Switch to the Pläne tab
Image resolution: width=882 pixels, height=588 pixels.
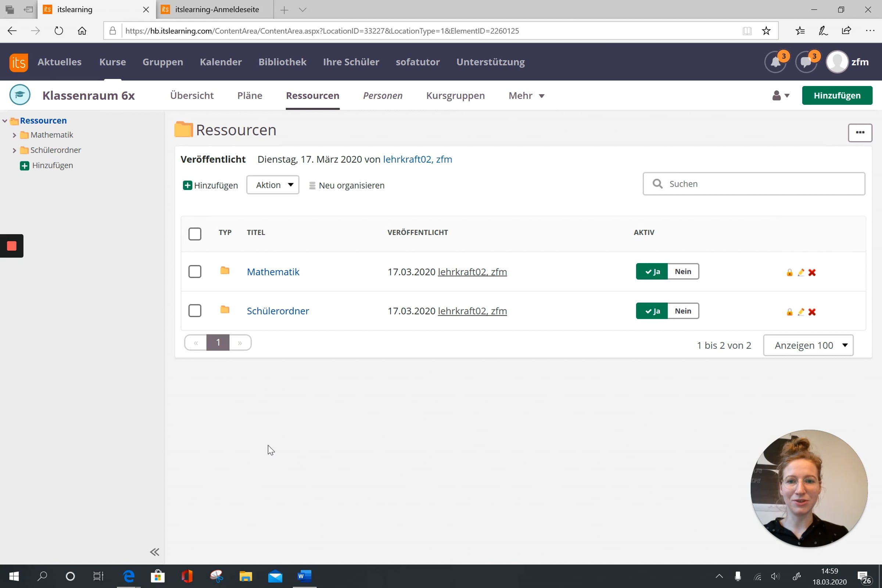point(250,96)
